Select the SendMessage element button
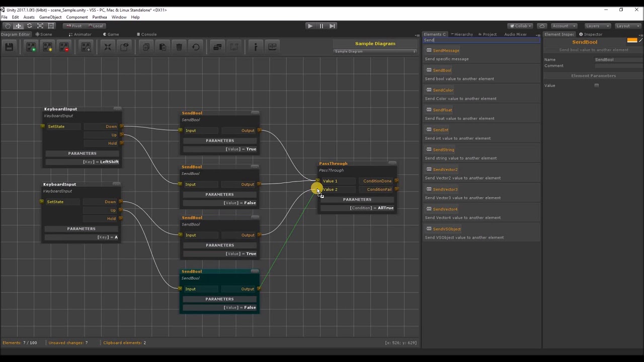The image size is (644, 362). tap(442, 50)
